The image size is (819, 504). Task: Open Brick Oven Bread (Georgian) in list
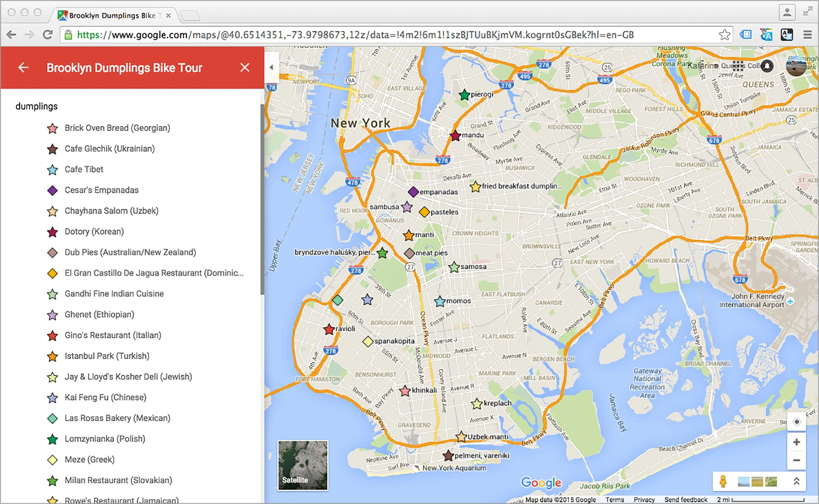tap(117, 128)
